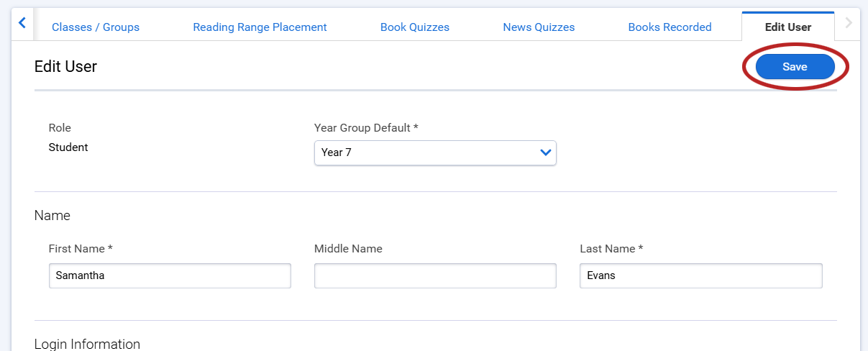Viewport: 868px width, 351px height.
Task: Click the 'Login Information' section heading
Action: [x=87, y=344]
